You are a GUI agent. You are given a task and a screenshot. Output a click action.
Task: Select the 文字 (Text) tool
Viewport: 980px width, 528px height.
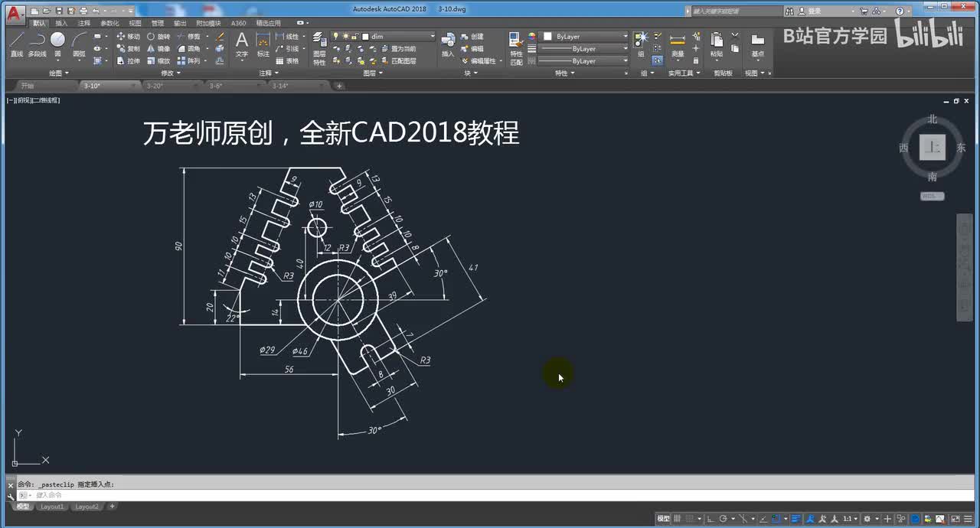pos(242,44)
